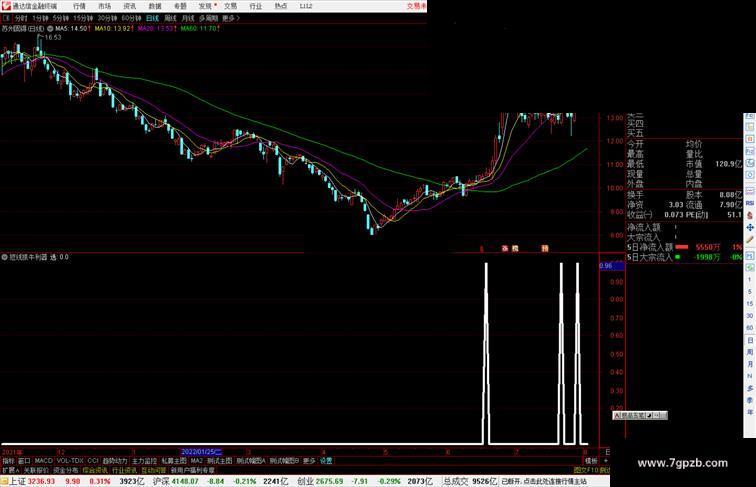The image size is (756, 487).
Task: Switch sub-chart to 主力监控 indicator
Action: point(145,461)
